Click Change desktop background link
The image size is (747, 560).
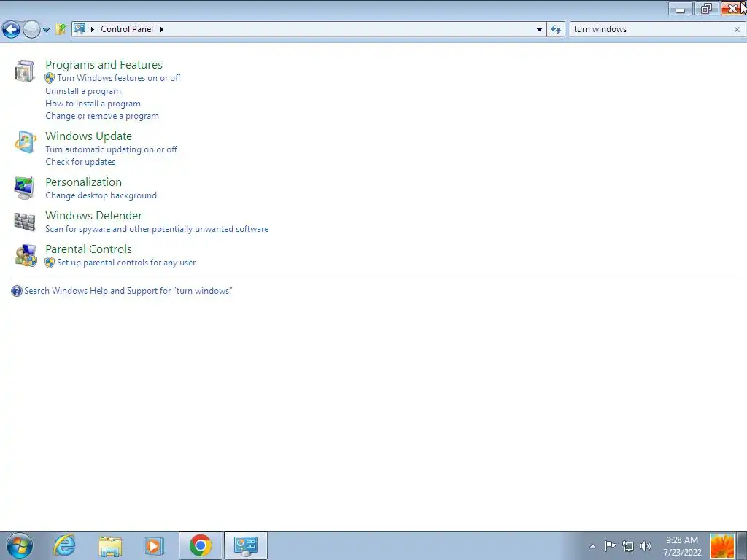[x=101, y=195]
